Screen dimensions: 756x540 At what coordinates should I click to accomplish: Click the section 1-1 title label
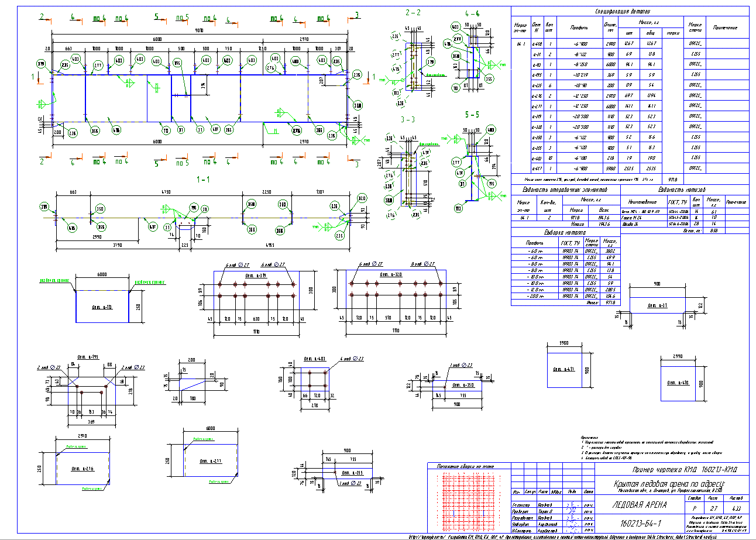pos(202,180)
